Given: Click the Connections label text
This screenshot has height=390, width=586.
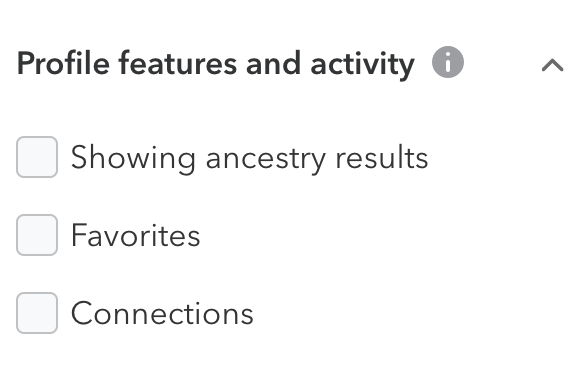Looking at the screenshot, I should (162, 313).
